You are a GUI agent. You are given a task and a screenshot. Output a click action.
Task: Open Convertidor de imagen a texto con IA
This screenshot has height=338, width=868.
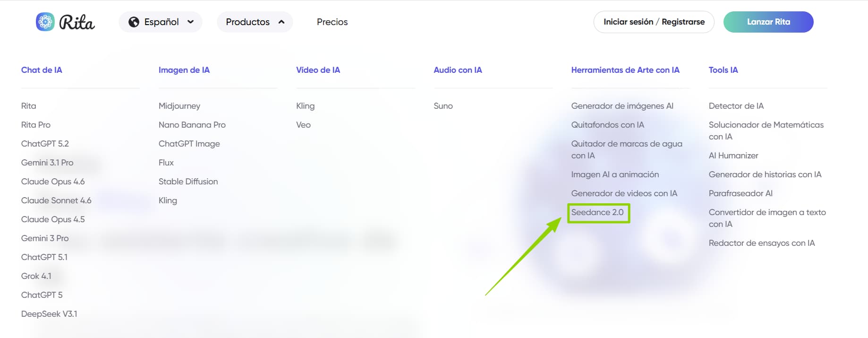click(767, 218)
